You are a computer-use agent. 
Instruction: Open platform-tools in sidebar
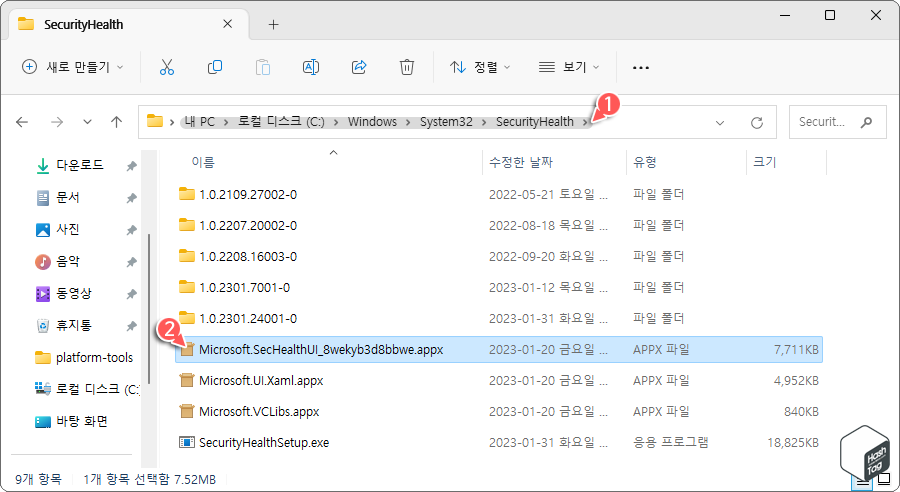84,358
